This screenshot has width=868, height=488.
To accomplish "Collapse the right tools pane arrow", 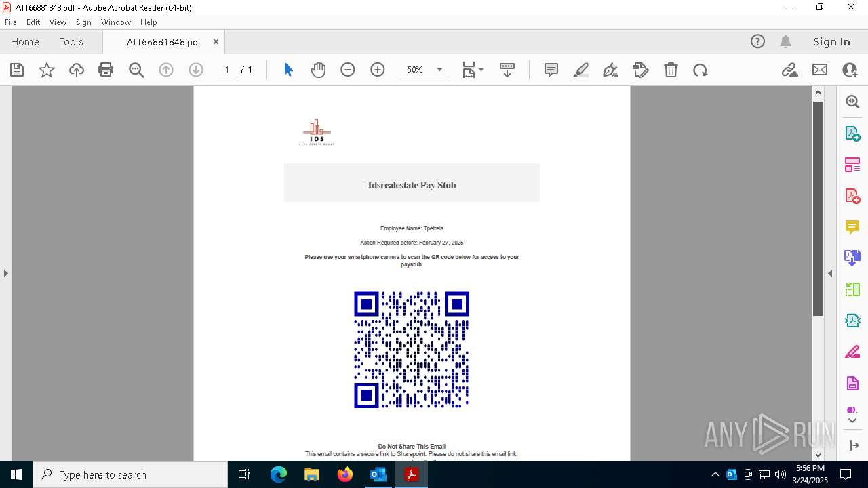I will [830, 273].
